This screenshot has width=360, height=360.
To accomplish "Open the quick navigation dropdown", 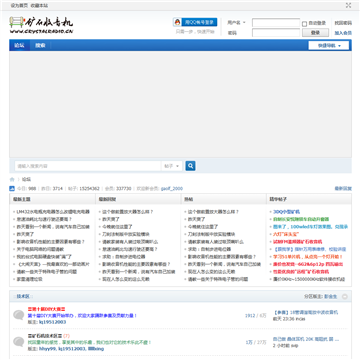I will tap(329, 46).
